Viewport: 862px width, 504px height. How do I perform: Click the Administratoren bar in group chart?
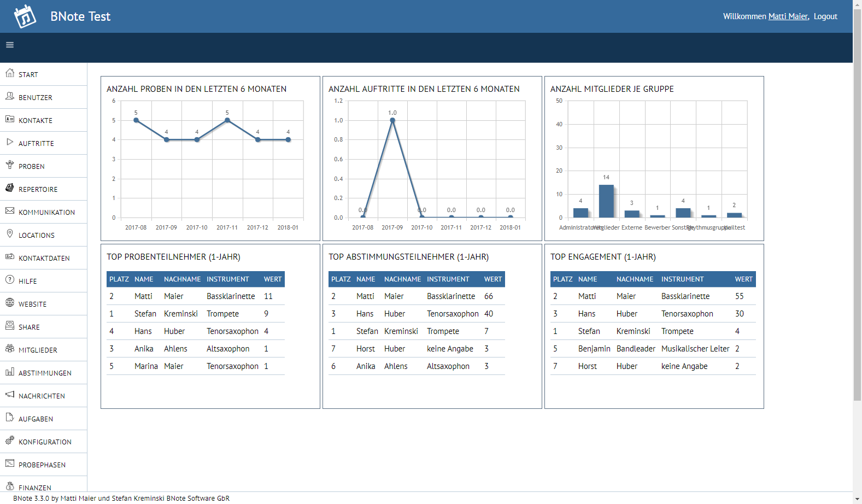[x=580, y=213]
